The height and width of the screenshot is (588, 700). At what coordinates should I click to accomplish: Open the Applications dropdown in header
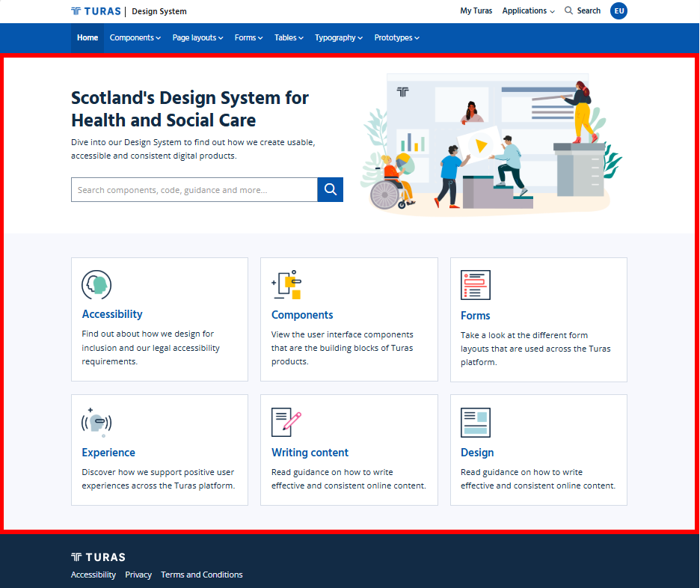coord(529,10)
